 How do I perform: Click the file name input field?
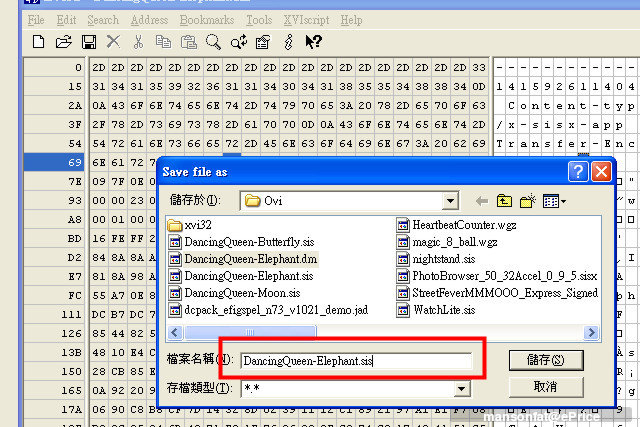[x=356, y=361]
